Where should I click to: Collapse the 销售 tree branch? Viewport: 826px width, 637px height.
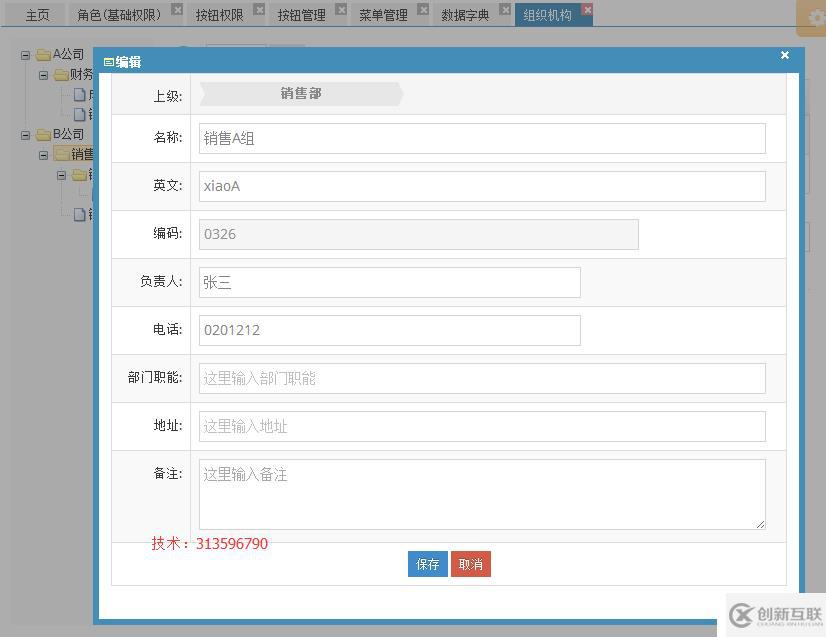point(44,154)
